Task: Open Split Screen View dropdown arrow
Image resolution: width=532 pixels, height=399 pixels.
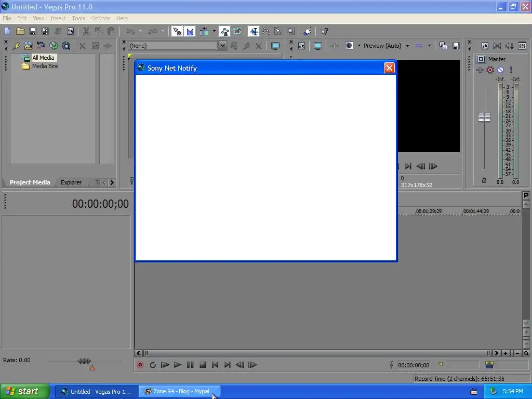Action: [x=359, y=46]
